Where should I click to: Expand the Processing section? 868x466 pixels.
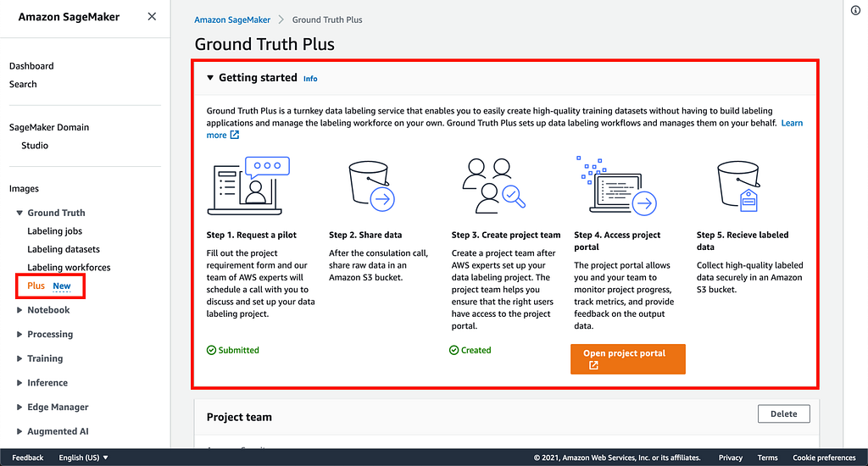[x=19, y=335]
